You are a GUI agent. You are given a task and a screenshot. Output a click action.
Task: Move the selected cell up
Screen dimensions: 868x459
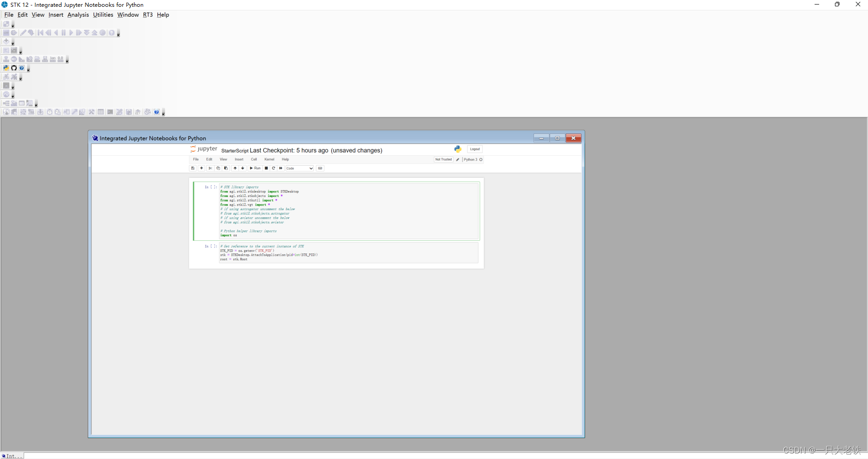pos(235,168)
